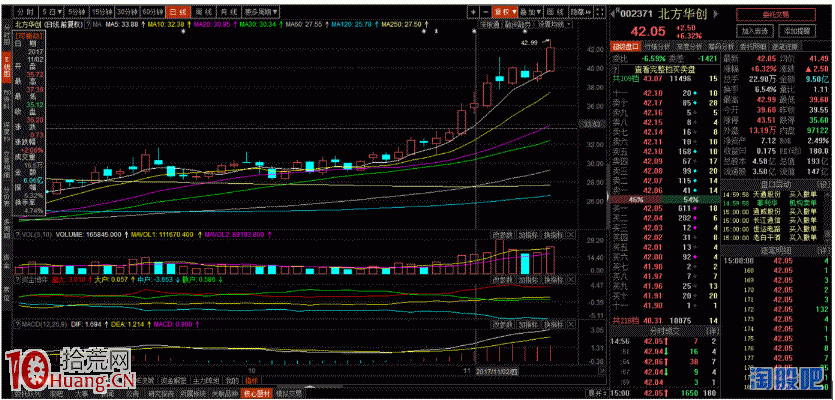The width and height of the screenshot is (835, 400).
Task: Close the 资金博弈 indicator panel
Action: tap(570, 279)
